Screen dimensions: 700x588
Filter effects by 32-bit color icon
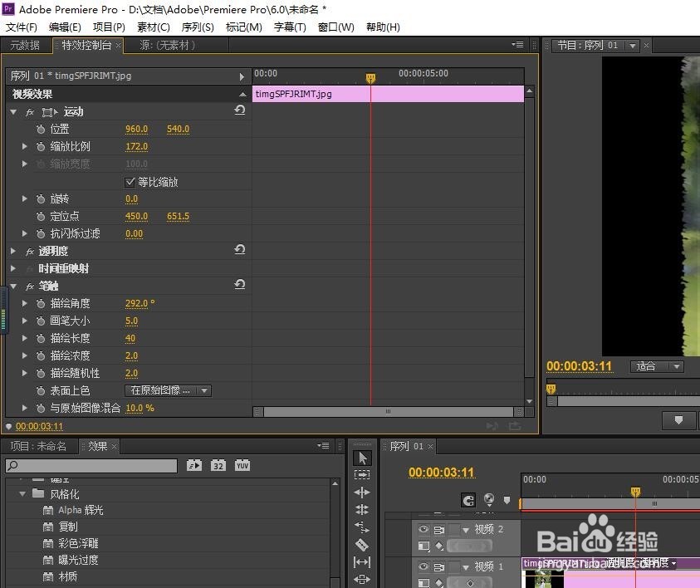(x=218, y=466)
